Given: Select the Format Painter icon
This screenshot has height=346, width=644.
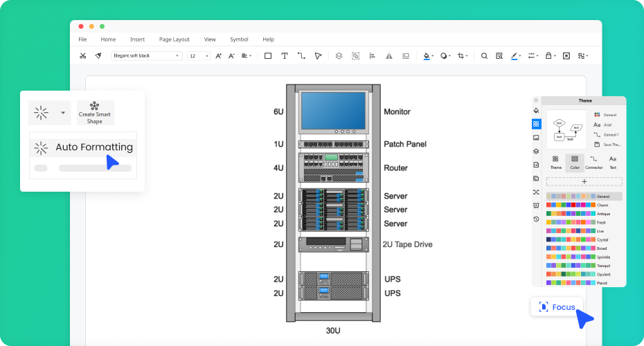Looking at the screenshot, I should [x=98, y=56].
